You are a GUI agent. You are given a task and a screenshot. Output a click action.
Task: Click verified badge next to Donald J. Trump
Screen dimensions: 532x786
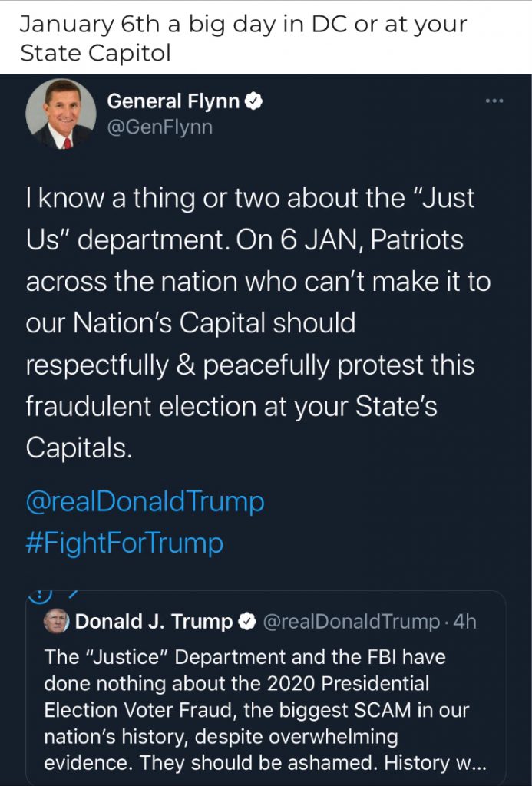pyautogui.click(x=248, y=623)
